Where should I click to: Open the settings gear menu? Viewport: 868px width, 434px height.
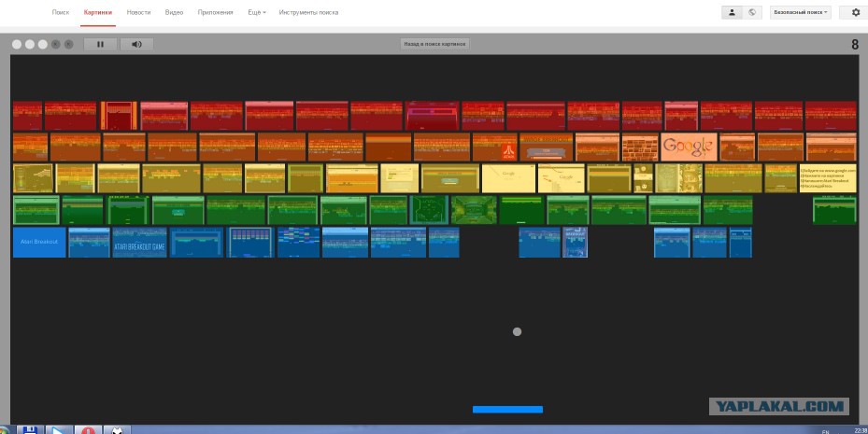tap(855, 12)
